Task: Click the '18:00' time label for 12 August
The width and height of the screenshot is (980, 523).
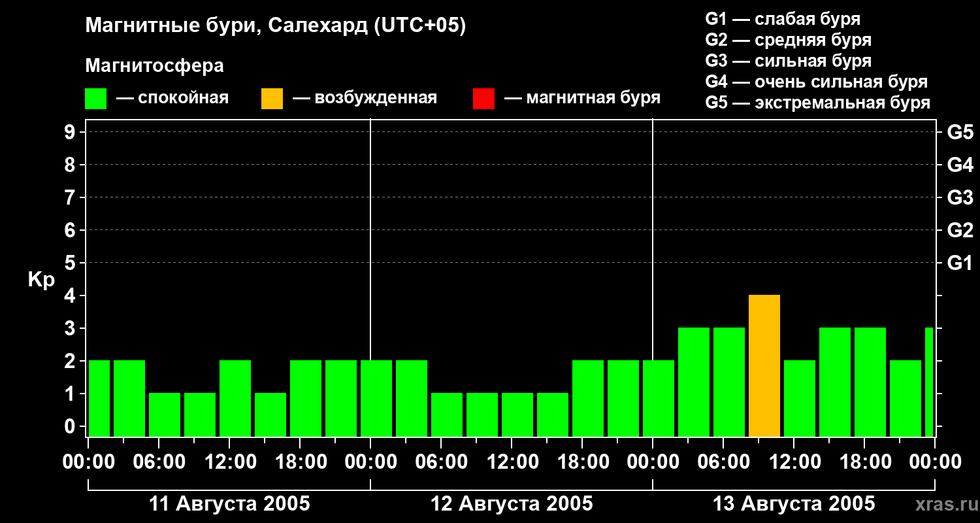Action: click(x=582, y=462)
